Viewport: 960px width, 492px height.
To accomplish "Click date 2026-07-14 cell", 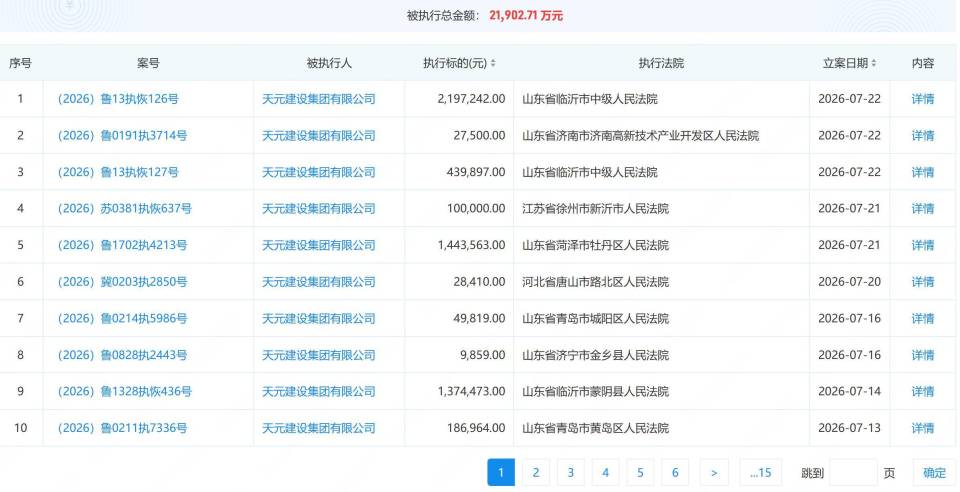I will coord(849,391).
